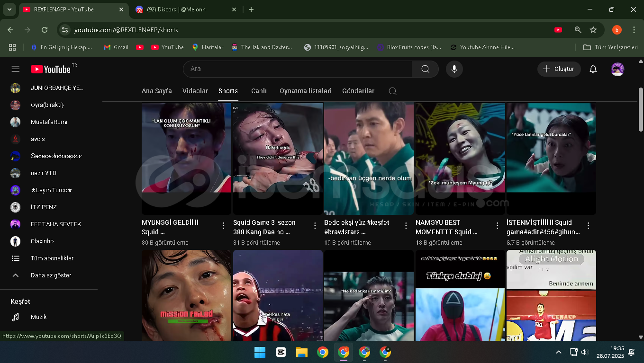Open the clock and date in taskbar
This screenshot has height=363, width=644.
[610, 352]
